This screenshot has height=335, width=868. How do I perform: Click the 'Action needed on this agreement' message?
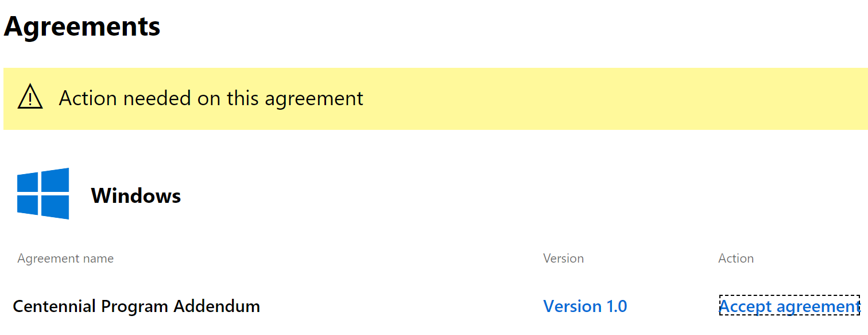pos(211,98)
